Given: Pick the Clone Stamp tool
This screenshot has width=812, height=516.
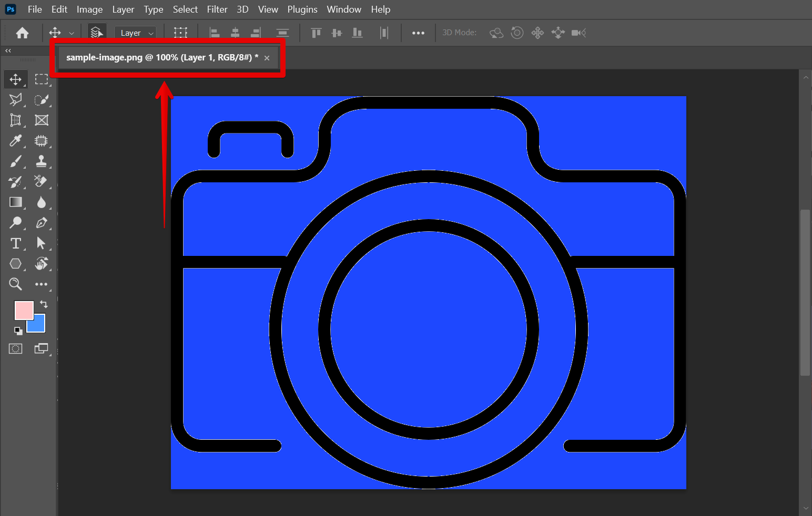Looking at the screenshot, I should coord(41,161).
